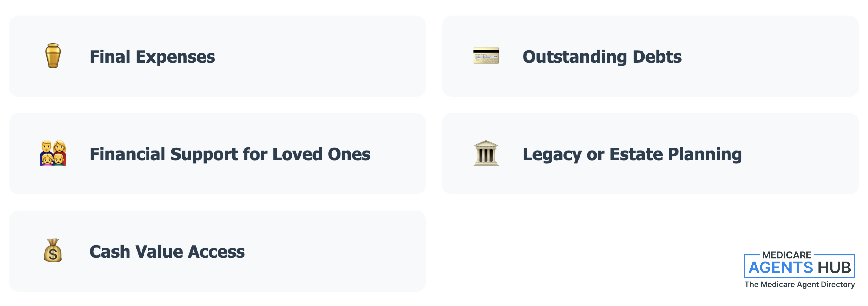Viewport: 868px width, 306px height.
Task: Select the Final Expenses heading text
Action: click(152, 57)
